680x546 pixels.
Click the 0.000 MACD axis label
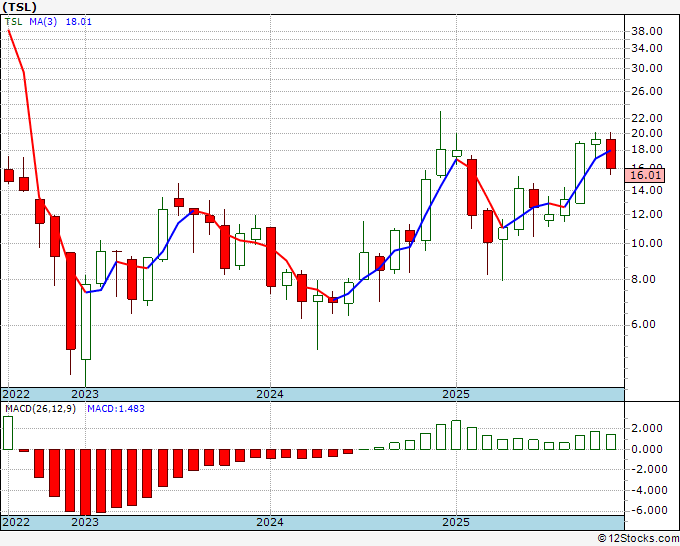(647, 449)
